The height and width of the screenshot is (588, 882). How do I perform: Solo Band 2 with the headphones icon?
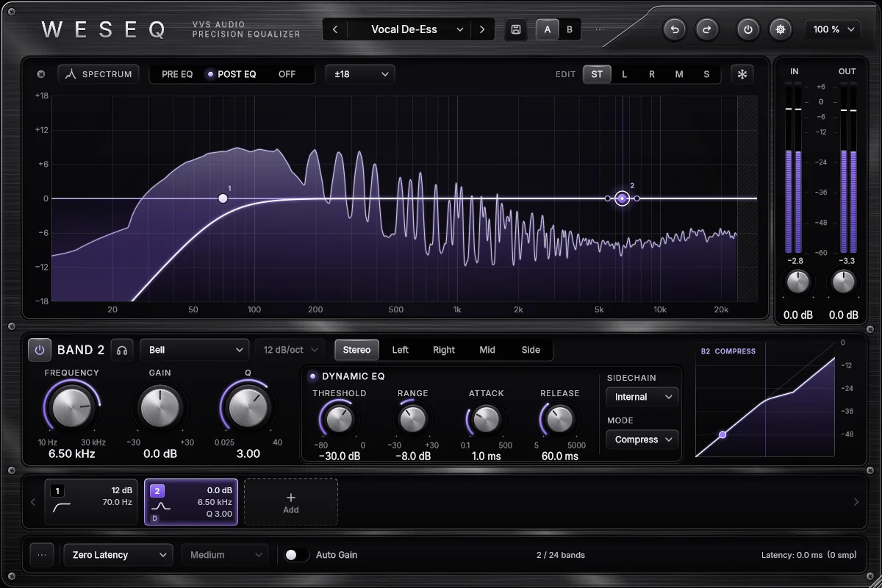(x=122, y=350)
